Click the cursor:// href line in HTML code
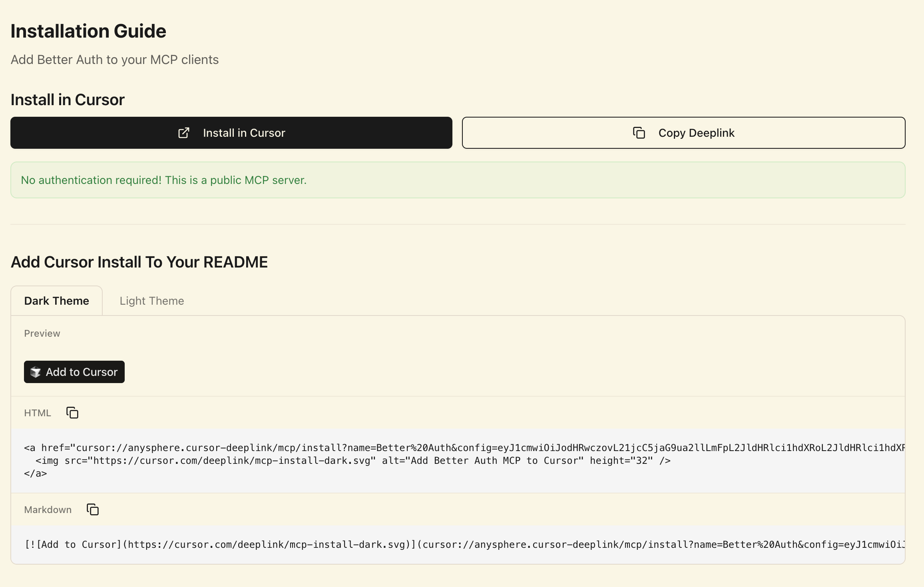This screenshot has width=924, height=587. [x=440, y=448]
